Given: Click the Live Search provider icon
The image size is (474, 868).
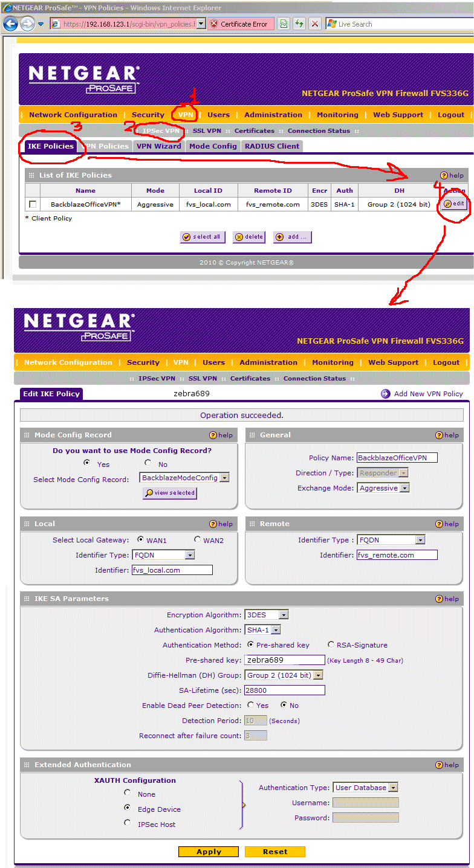Looking at the screenshot, I should click(x=332, y=24).
